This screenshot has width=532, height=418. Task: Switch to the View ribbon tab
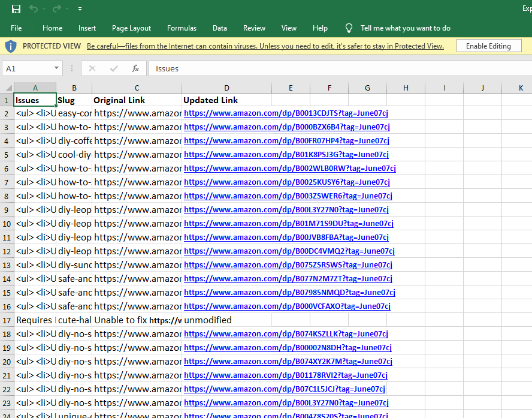pyautogui.click(x=289, y=28)
